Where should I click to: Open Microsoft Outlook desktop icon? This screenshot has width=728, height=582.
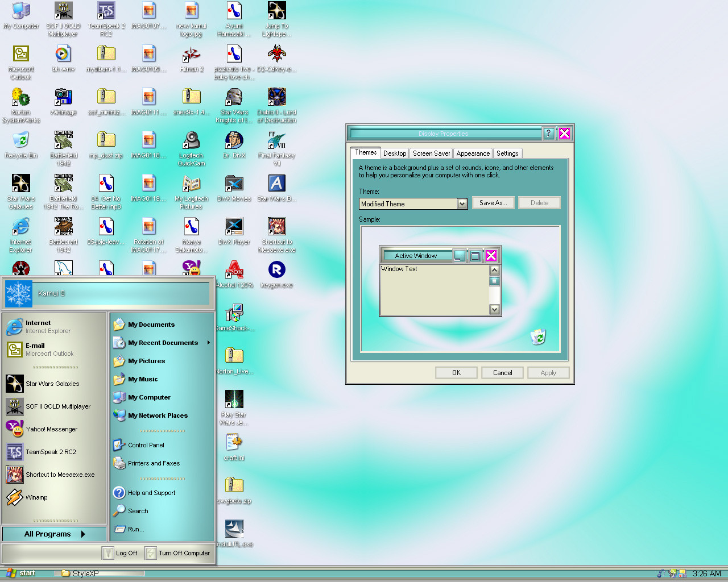pos(21,63)
